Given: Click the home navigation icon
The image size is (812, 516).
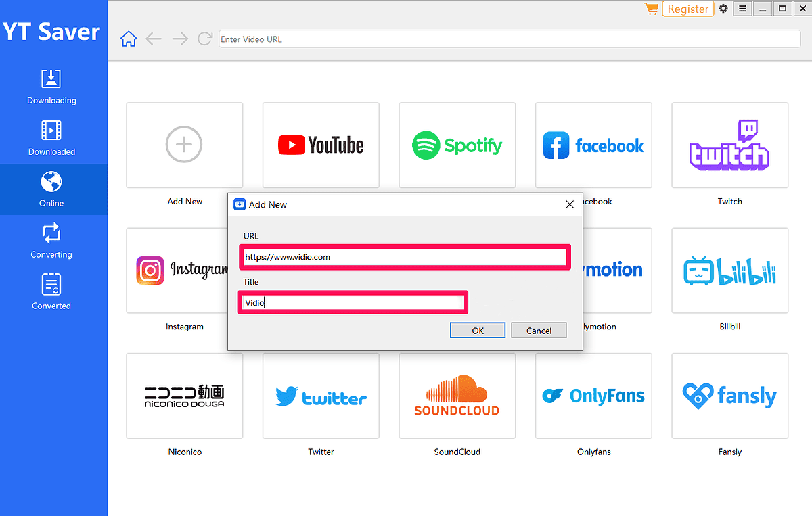Looking at the screenshot, I should [128, 39].
